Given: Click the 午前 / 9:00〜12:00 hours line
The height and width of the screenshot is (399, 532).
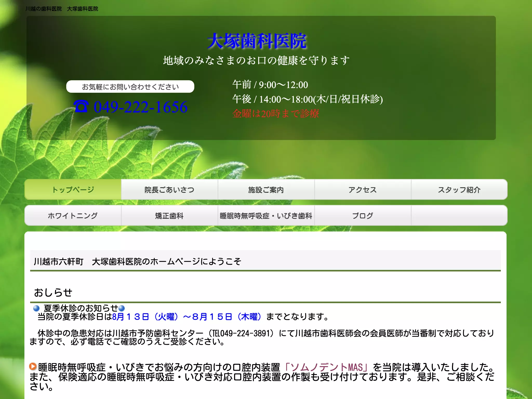Looking at the screenshot, I should click(270, 85).
